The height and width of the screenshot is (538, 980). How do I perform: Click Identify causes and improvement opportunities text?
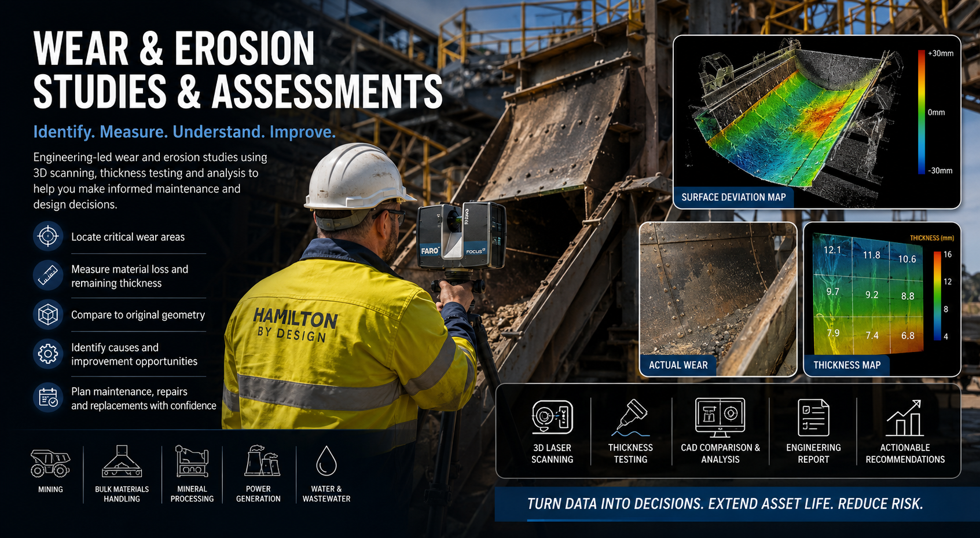click(x=134, y=354)
